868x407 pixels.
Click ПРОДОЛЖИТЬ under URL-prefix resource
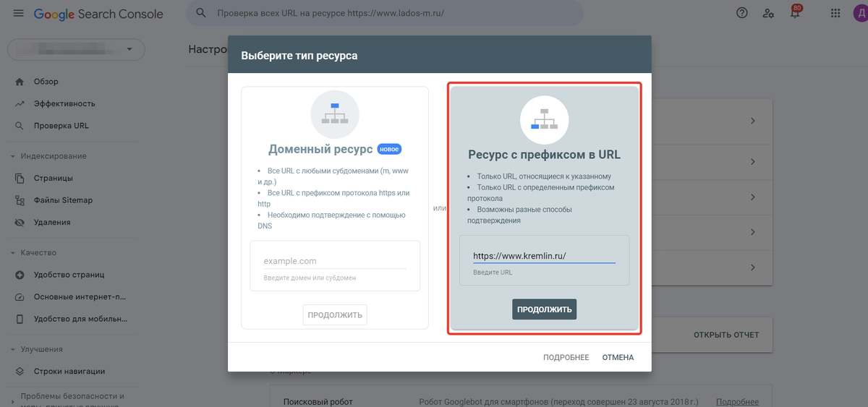pos(545,309)
